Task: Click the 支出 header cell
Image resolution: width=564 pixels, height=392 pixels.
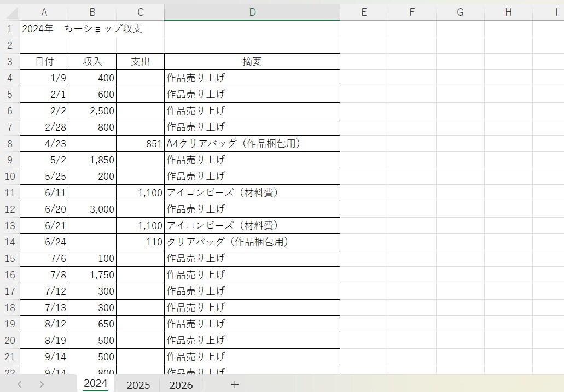Action: click(x=140, y=61)
